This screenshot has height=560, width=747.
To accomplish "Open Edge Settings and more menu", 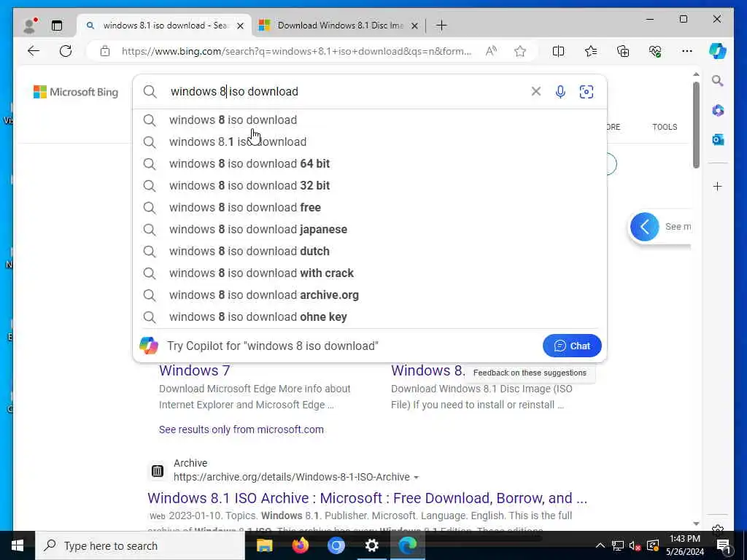I will pyautogui.click(x=687, y=51).
